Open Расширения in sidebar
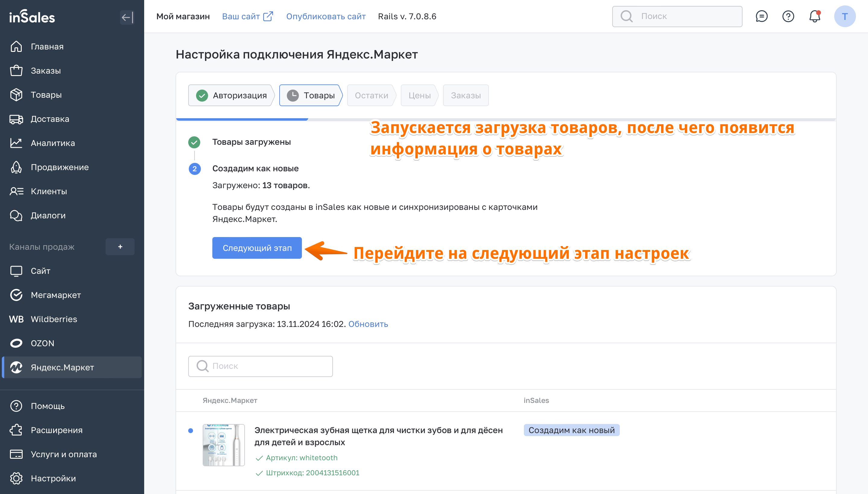868x494 pixels. coord(56,430)
